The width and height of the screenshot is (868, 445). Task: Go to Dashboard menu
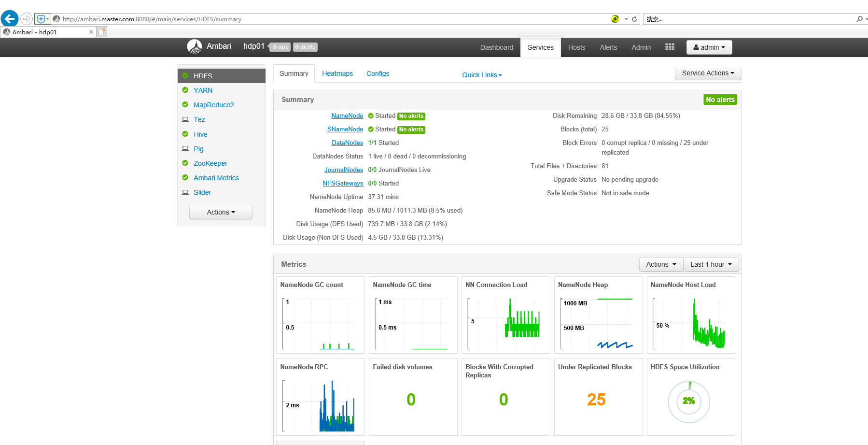point(496,47)
